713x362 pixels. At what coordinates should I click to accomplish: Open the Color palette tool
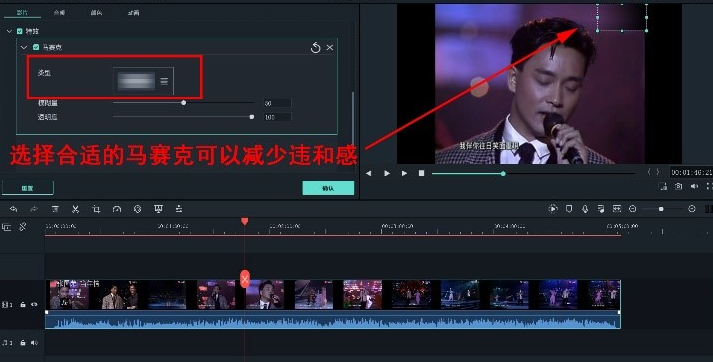pyautogui.click(x=137, y=209)
